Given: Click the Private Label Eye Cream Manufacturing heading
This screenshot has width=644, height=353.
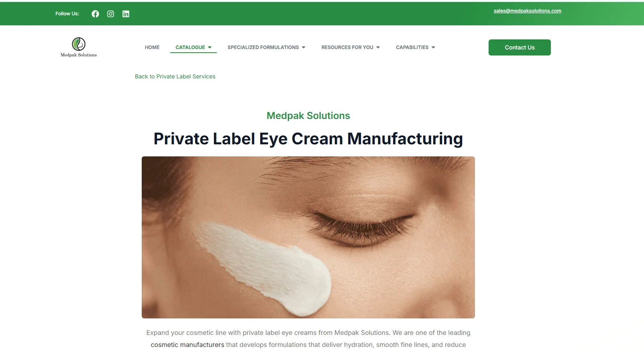Looking at the screenshot, I should (x=308, y=139).
